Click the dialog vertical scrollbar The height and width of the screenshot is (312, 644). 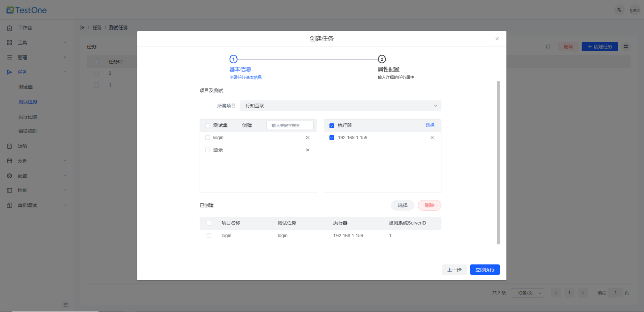point(498,162)
